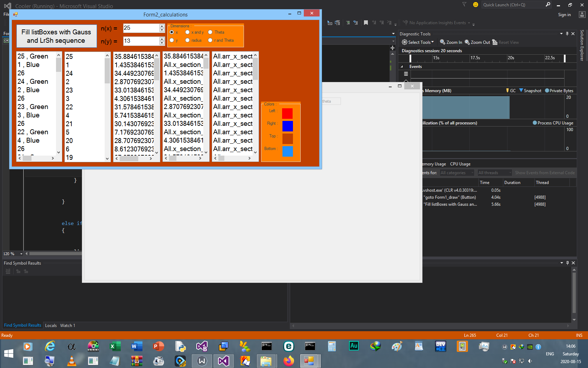Click the blue Right color swatch
This screenshot has width=588, height=368.
point(287,126)
